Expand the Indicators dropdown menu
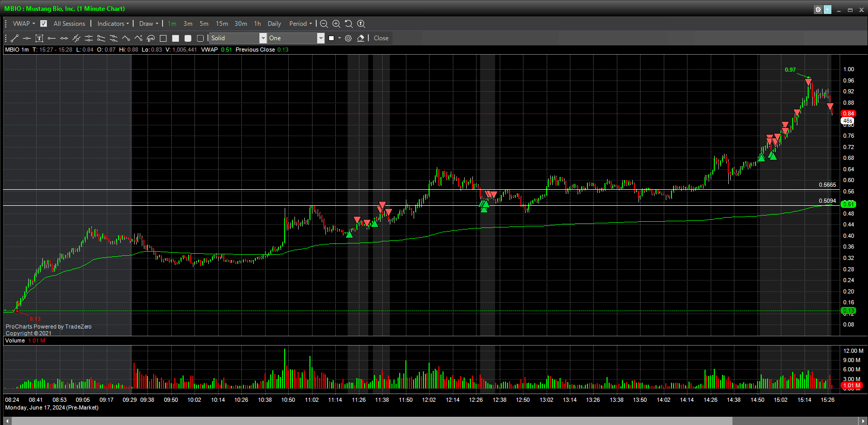This screenshot has height=425, width=868. click(x=113, y=24)
